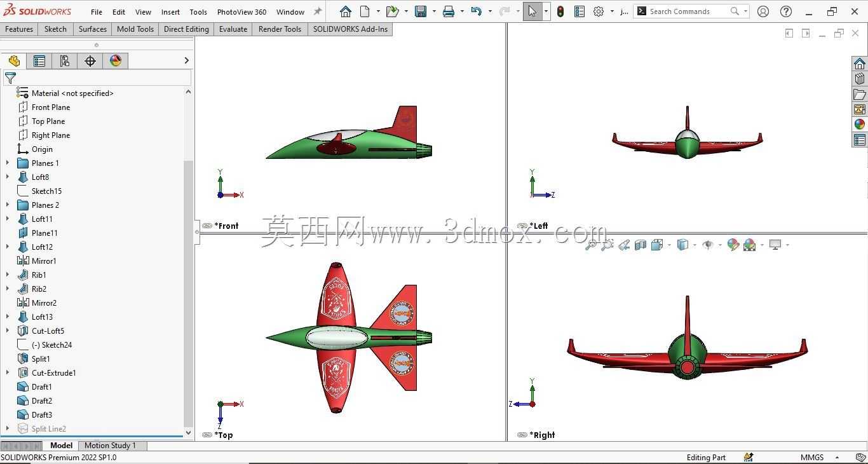Screen dimensions: 868x464
Task: Open the Select tool dropdown arrow
Action: coord(545,11)
